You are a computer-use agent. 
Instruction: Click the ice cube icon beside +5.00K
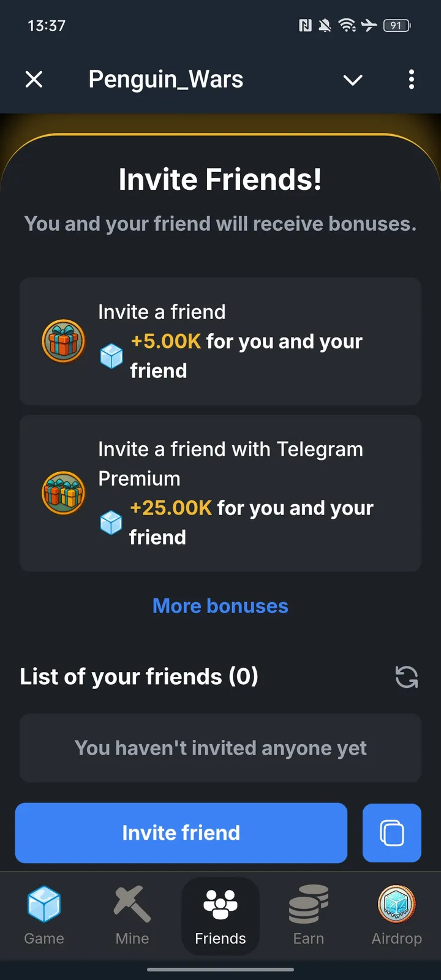pyautogui.click(x=111, y=356)
